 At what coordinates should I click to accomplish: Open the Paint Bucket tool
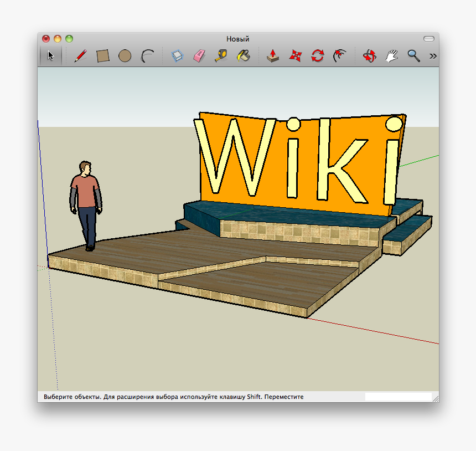[244, 55]
